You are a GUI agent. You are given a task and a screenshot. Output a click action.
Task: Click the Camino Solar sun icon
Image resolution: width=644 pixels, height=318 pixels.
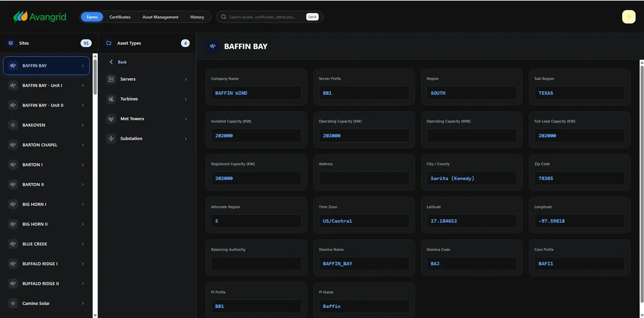13,303
